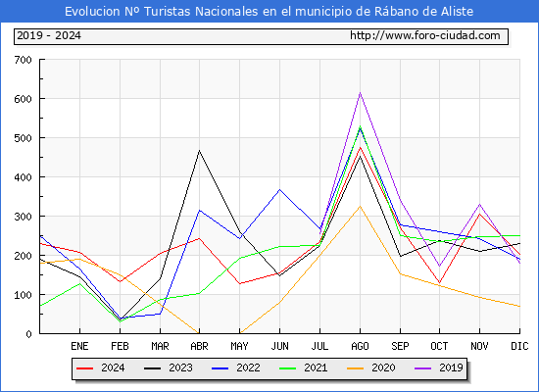The image size is (539, 392).
Task: Click the chart title about Rábano de Aliste
Action: pyautogui.click(x=269, y=12)
